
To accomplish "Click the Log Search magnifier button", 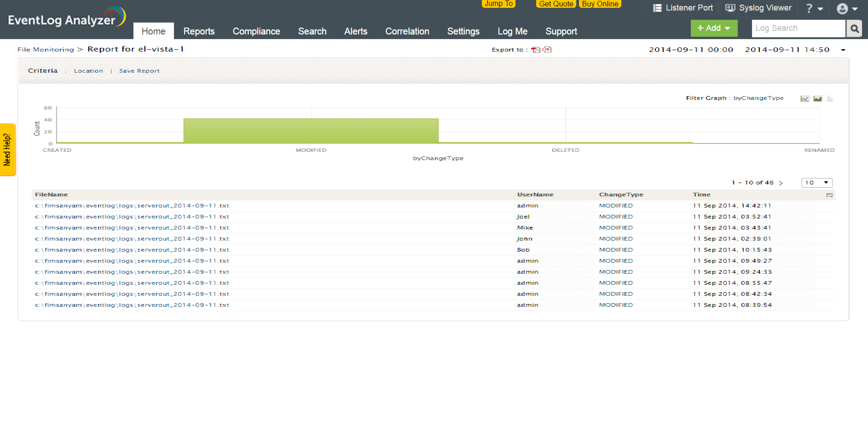I will point(854,29).
